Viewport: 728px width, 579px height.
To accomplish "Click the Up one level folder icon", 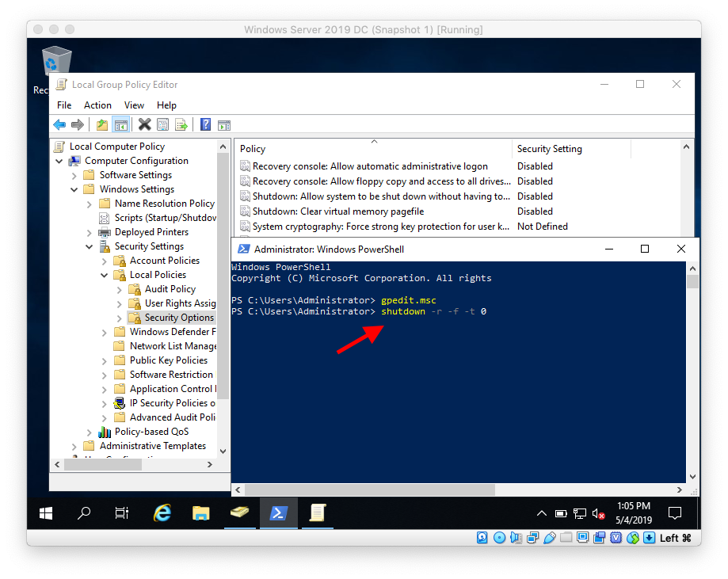I will (102, 124).
